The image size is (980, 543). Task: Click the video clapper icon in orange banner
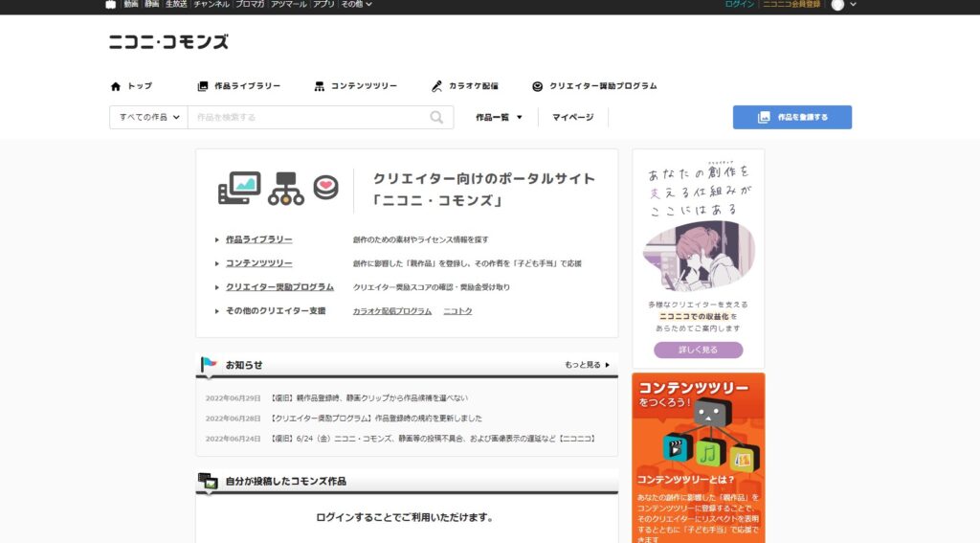675,448
